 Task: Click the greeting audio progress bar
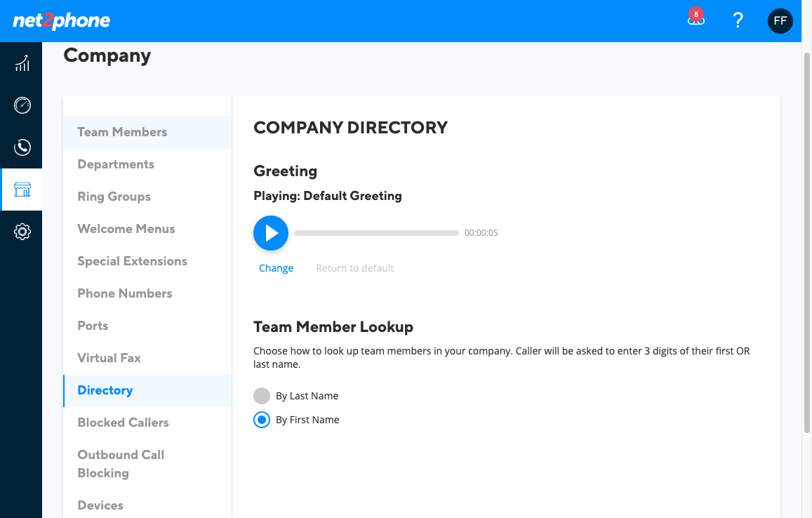pos(376,233)
